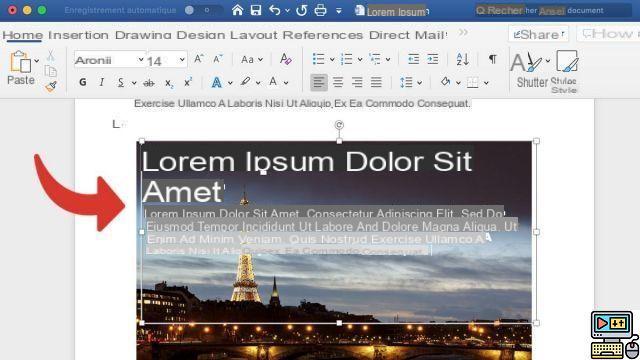640x360 pixels.
Task: Justify text alignment
Action: tap(376, 82)
